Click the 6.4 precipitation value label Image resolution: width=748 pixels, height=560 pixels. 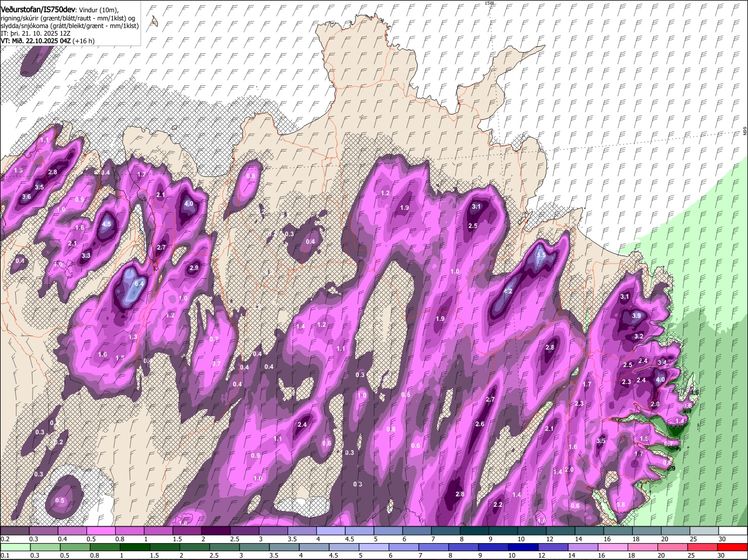(x=139, y=284)
